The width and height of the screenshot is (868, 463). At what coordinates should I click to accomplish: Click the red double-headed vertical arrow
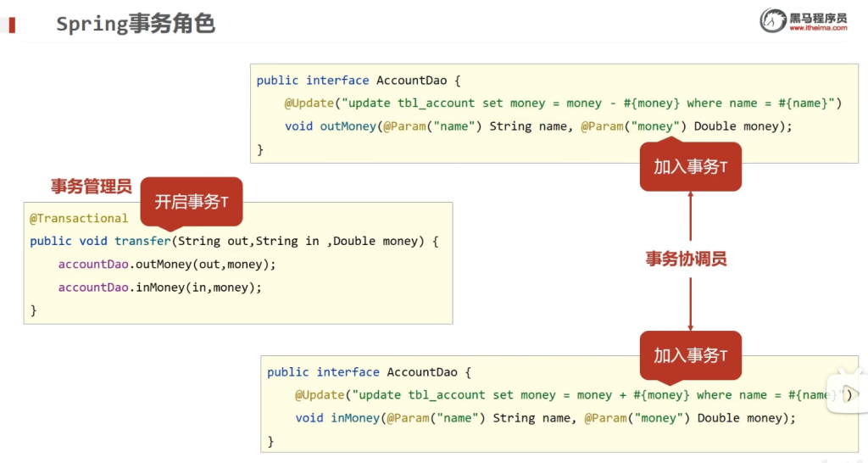pos(691,260)
